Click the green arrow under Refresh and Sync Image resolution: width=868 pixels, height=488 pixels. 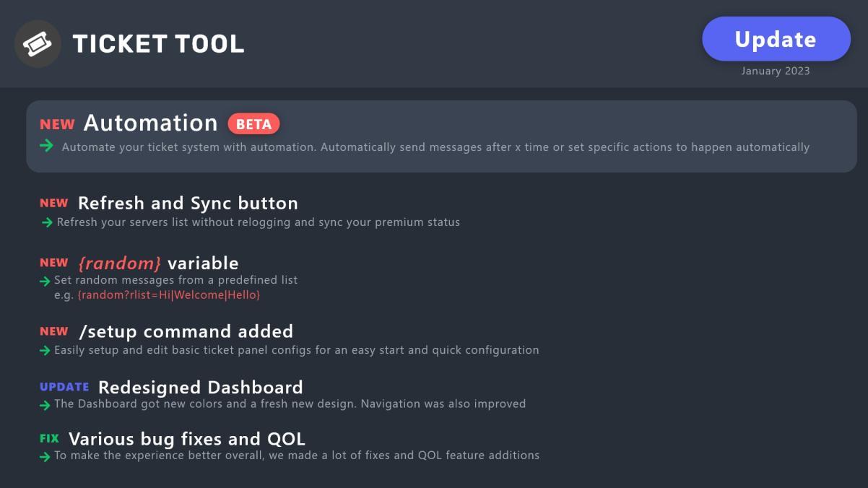coord(47,222)
